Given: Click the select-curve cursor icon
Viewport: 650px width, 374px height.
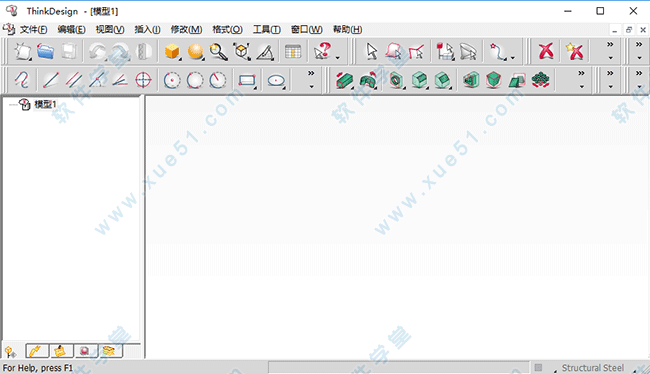Looking at the screenshot, I should click(x=417, y=51).
